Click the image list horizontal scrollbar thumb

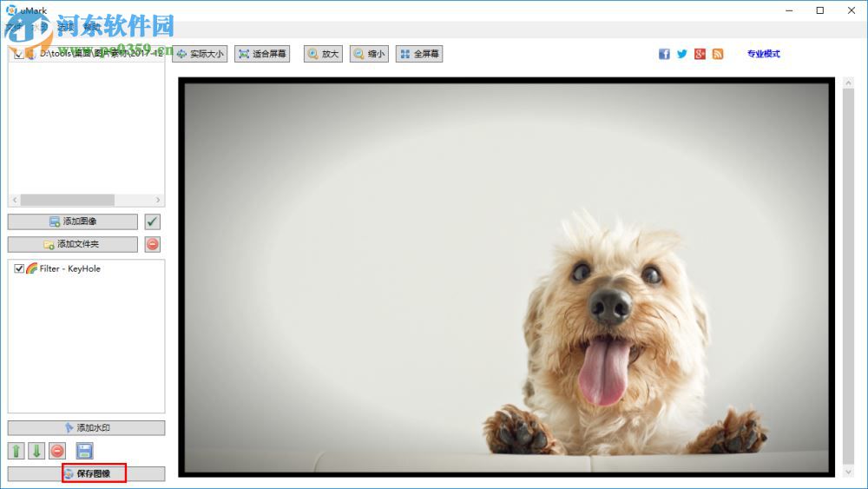point(68,200)
